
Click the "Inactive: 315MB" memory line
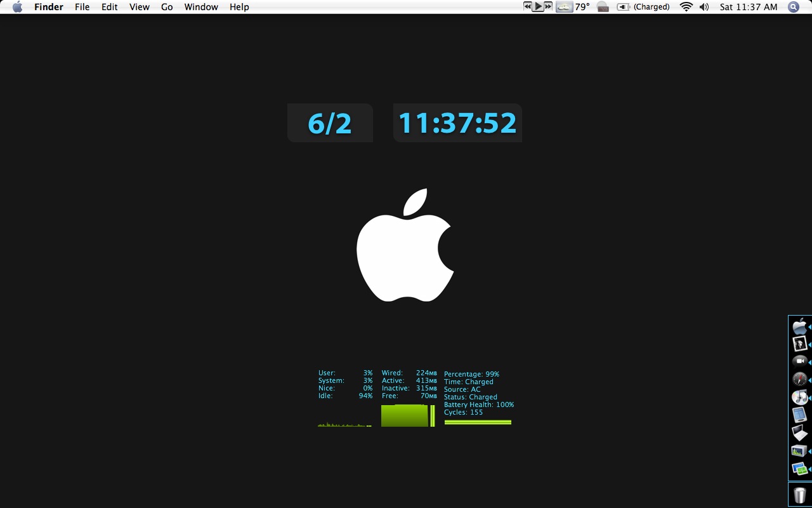409,389
